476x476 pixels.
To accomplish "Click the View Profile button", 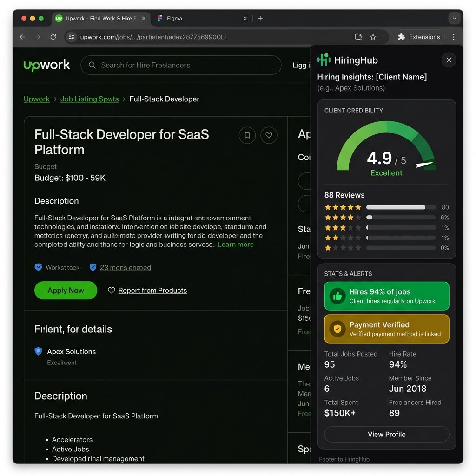I will [x=386, y=435].
